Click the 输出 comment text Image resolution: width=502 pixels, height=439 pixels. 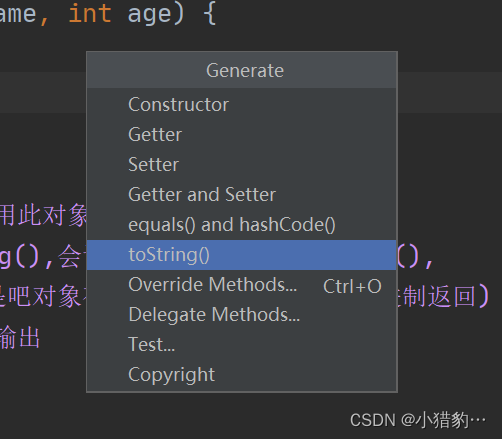(x=20, y=338)
